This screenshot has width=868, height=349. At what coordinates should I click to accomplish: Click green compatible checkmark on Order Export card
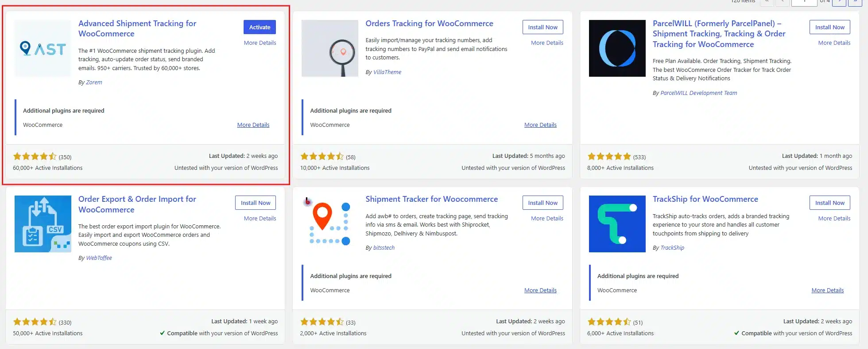tap(163, 333)
